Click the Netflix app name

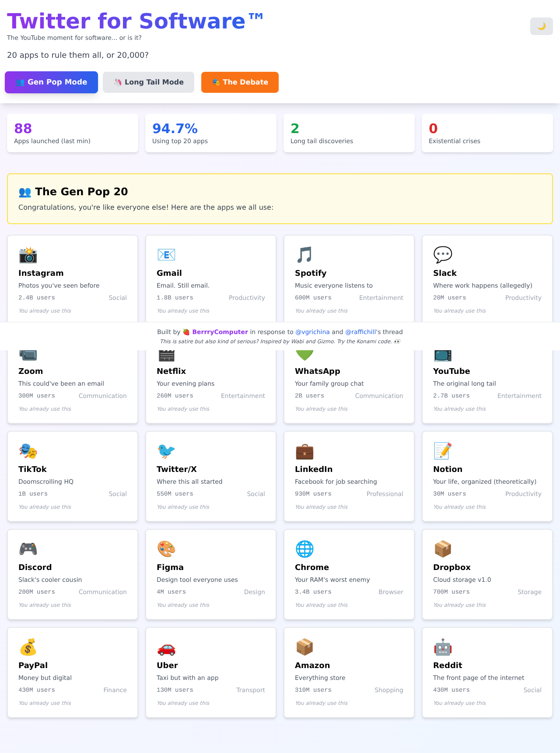click(x=171, y=371)
